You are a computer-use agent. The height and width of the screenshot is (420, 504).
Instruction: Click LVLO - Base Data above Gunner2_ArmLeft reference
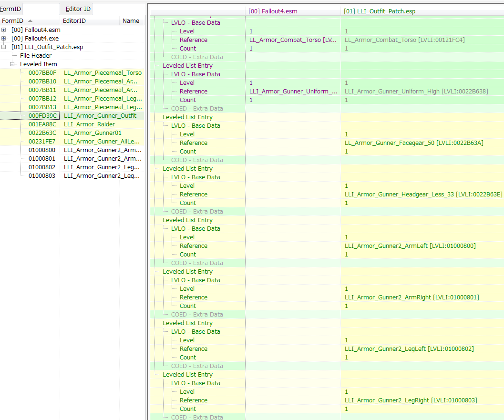point(195,228)
